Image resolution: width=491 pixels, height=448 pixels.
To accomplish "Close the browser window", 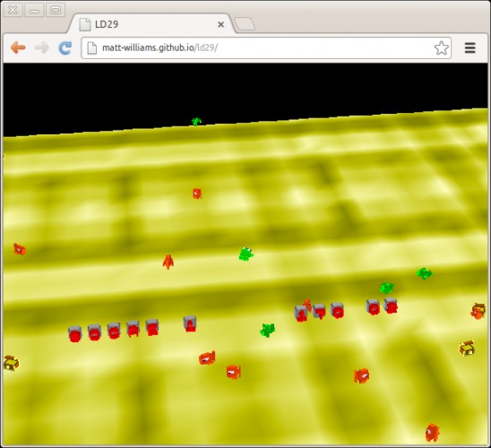I will coord(13,10).
